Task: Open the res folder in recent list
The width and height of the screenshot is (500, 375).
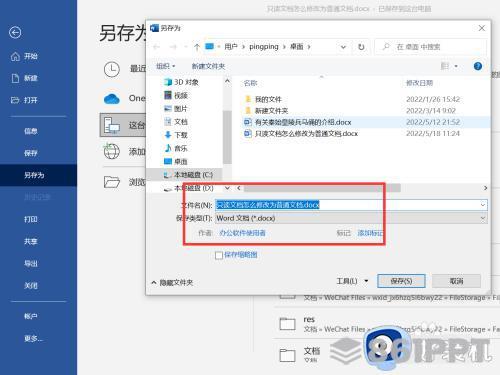Action: tap(309, 319)
